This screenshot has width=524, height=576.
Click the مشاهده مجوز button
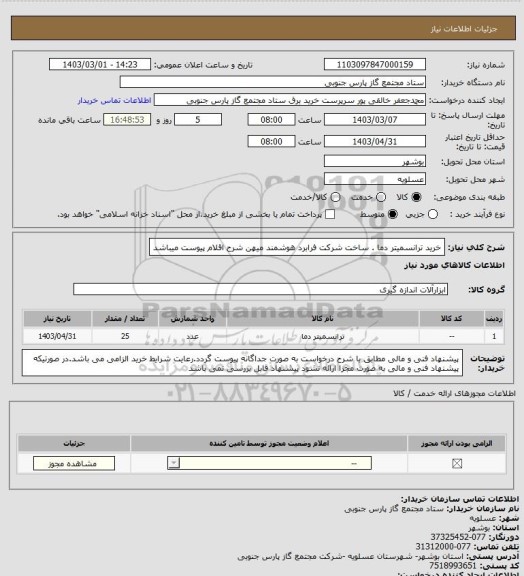(73, 464)
